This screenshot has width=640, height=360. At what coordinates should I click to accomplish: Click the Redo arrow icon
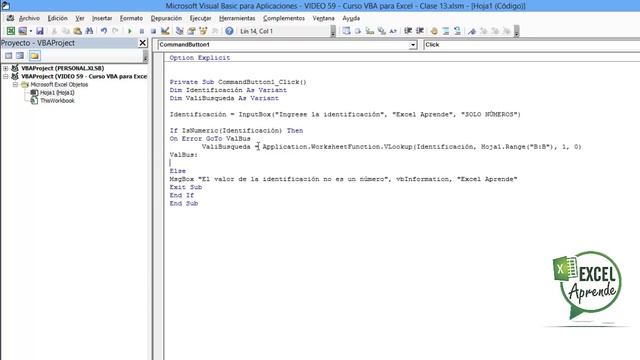pos(116,31)
